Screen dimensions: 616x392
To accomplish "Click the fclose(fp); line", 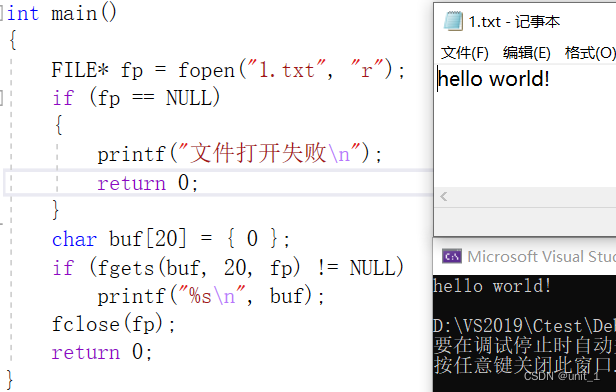I will click(113, 324).
